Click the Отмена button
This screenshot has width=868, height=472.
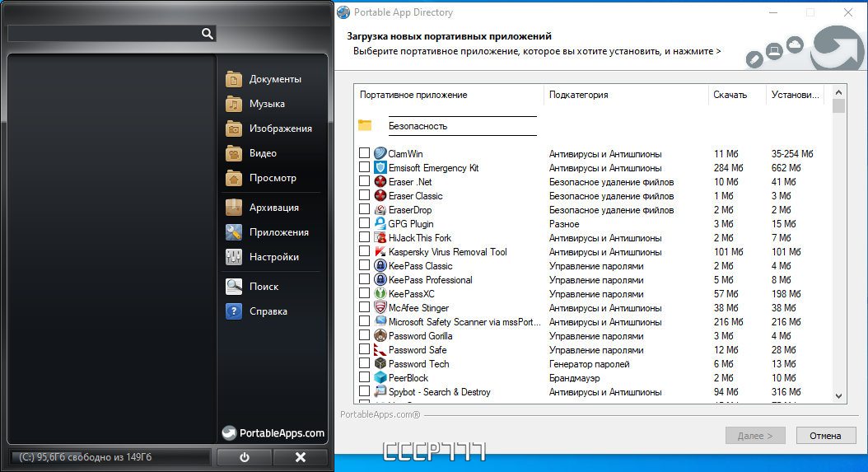coord(825,436)
